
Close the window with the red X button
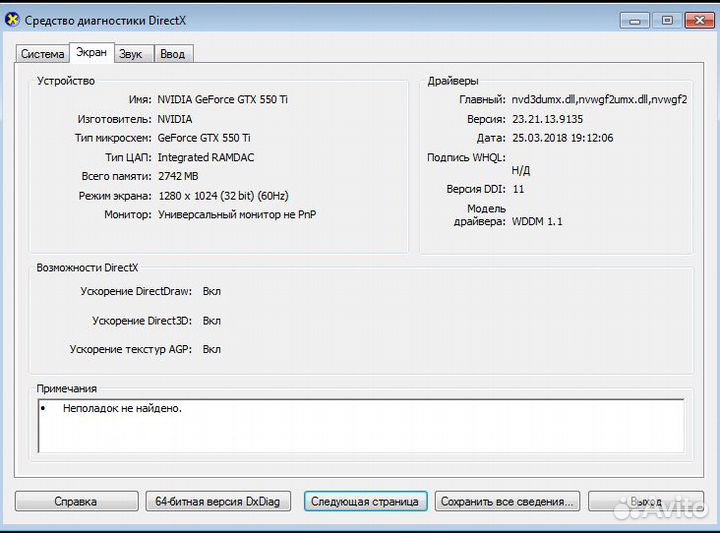click(x=696, y=19)
